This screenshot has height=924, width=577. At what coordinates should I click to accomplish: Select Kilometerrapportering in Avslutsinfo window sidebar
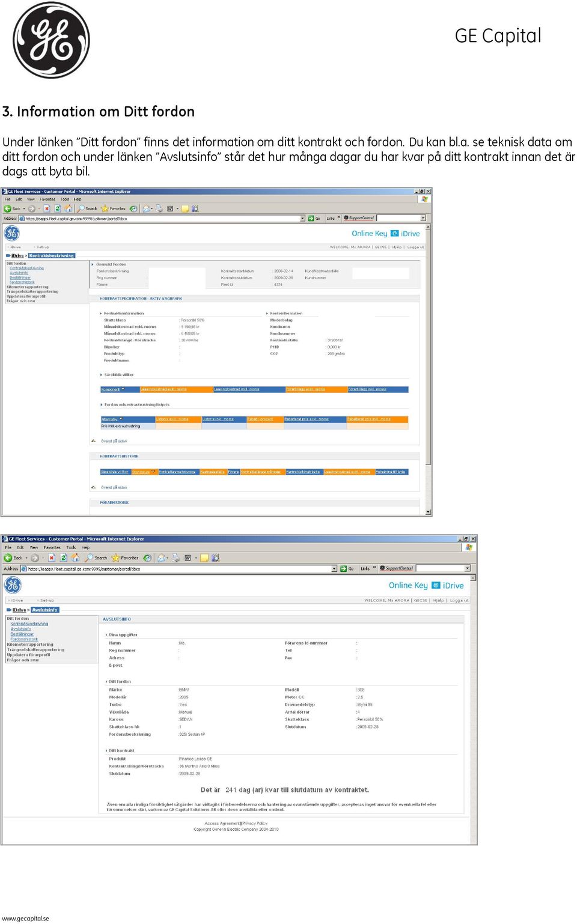(x=30, y=645)
